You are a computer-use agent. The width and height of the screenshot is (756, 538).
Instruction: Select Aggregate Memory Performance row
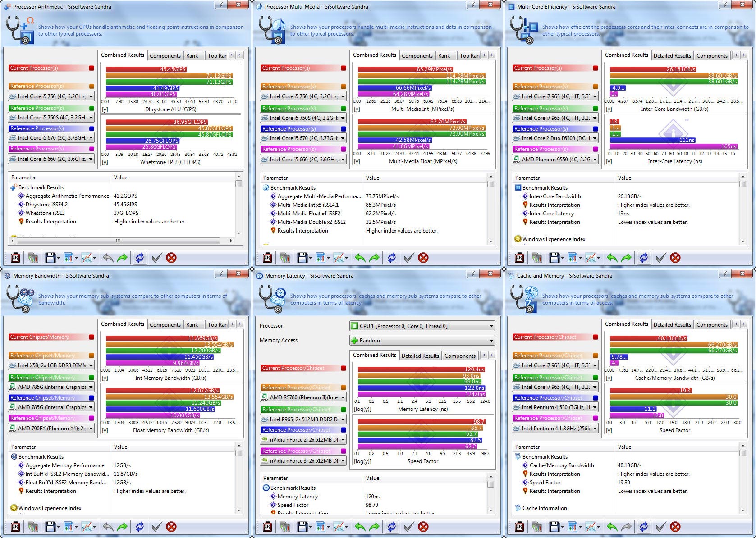65,465
